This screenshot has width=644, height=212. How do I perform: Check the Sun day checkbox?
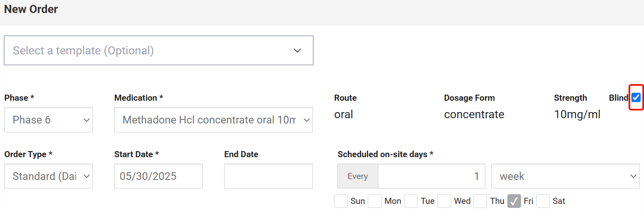click(x=341, y=201)
